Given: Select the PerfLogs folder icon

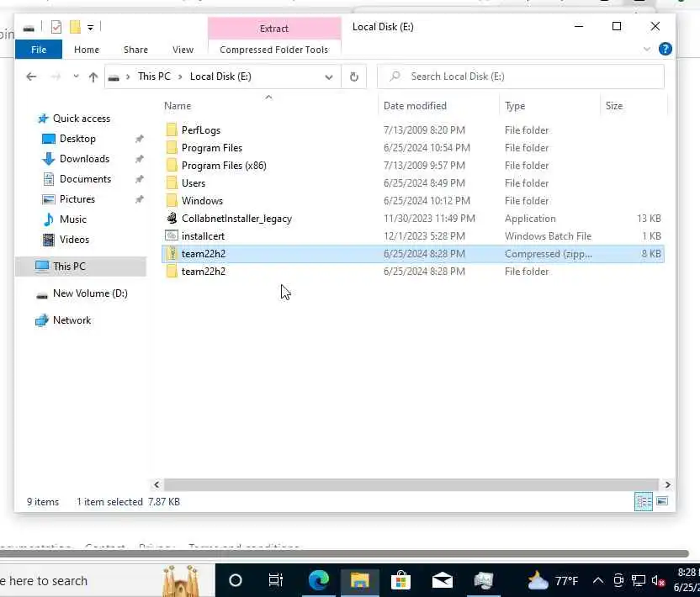Looking at the screenshot, I should pos(172,129).
